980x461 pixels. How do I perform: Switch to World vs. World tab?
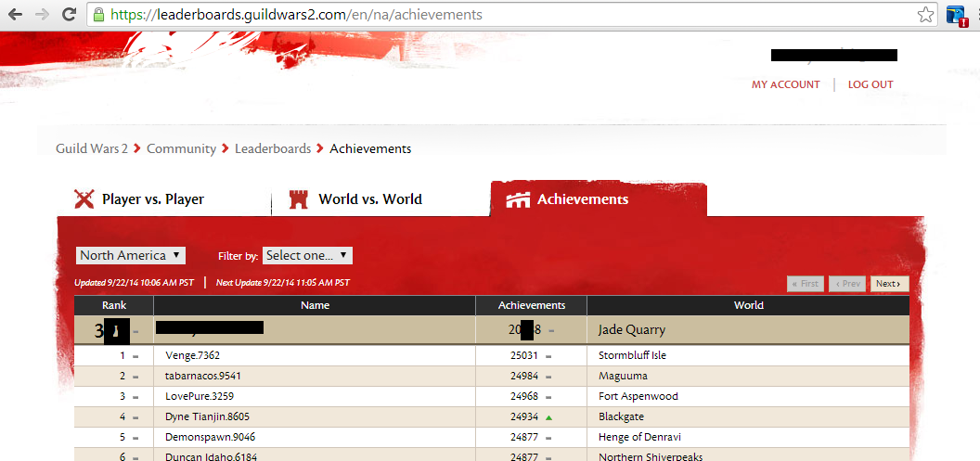click(370, 199)
